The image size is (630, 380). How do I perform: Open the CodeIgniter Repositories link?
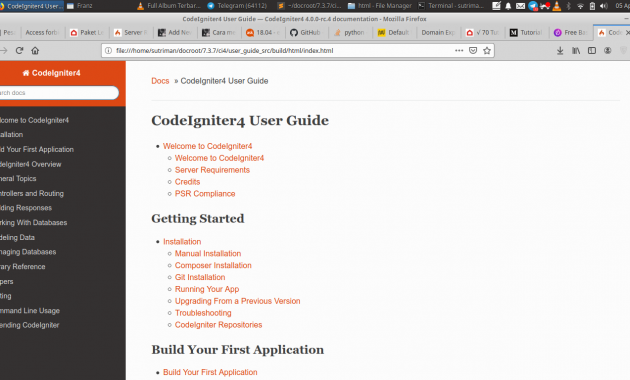[218, 325]
